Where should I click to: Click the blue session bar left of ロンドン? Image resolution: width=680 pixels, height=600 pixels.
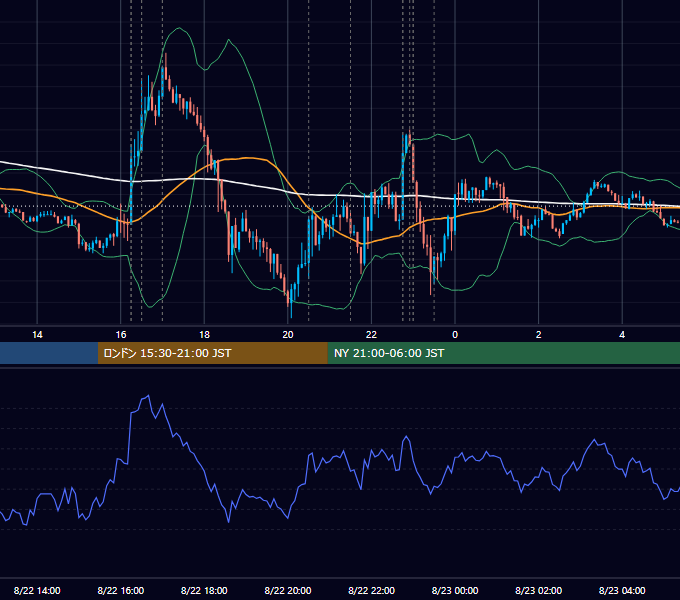[x=49, y=353]
